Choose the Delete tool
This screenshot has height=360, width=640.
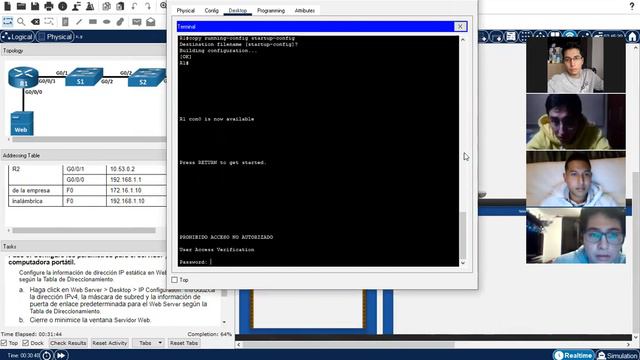36,22
